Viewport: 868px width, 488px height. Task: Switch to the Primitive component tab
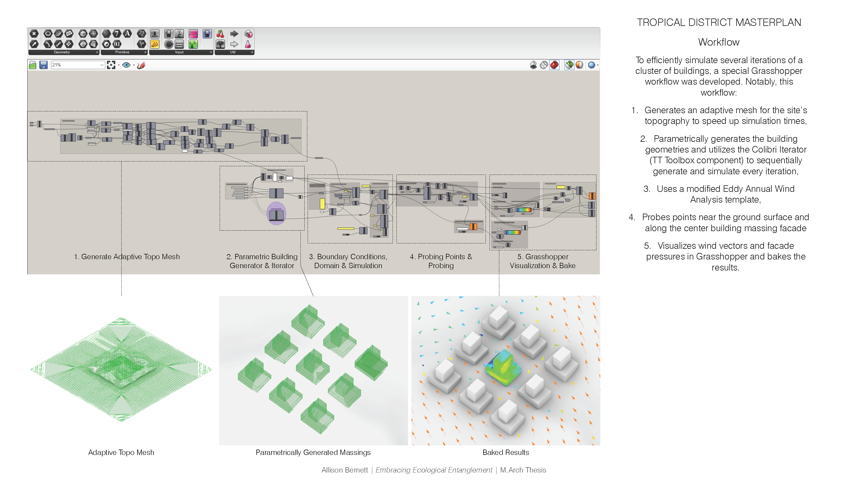click(x=123, y=52)
